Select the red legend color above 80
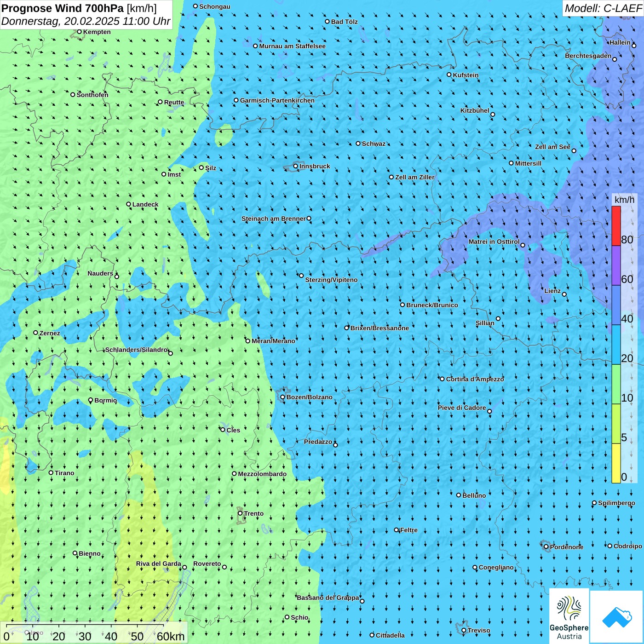The image size is (644, 644). 616,226
